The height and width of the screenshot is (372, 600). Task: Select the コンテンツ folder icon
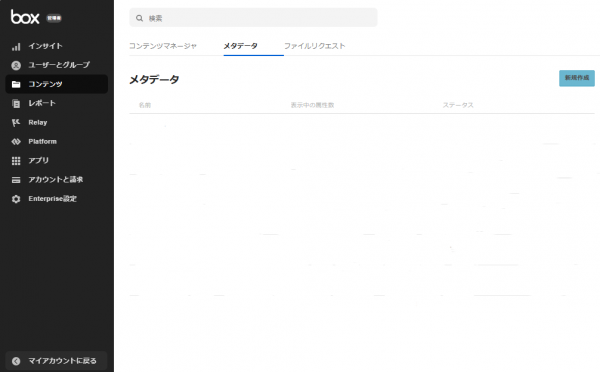coord(16,84)
